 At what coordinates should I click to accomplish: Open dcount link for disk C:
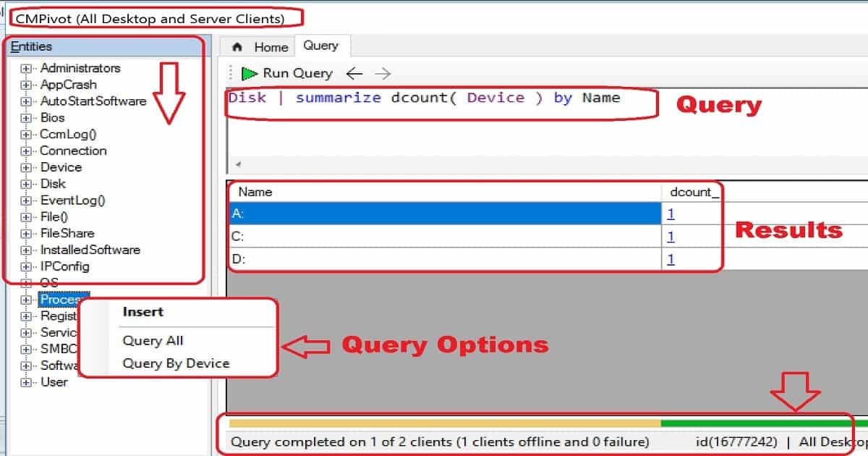click(671, 237)
